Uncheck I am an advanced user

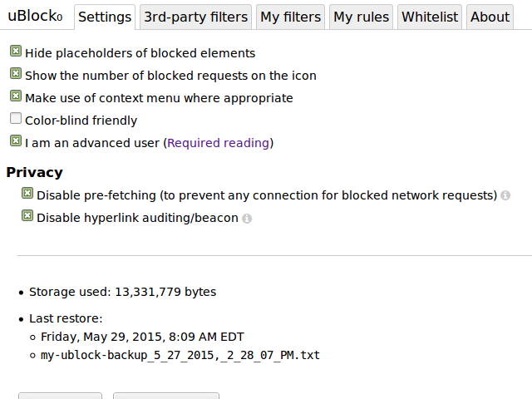pos(16,140)
